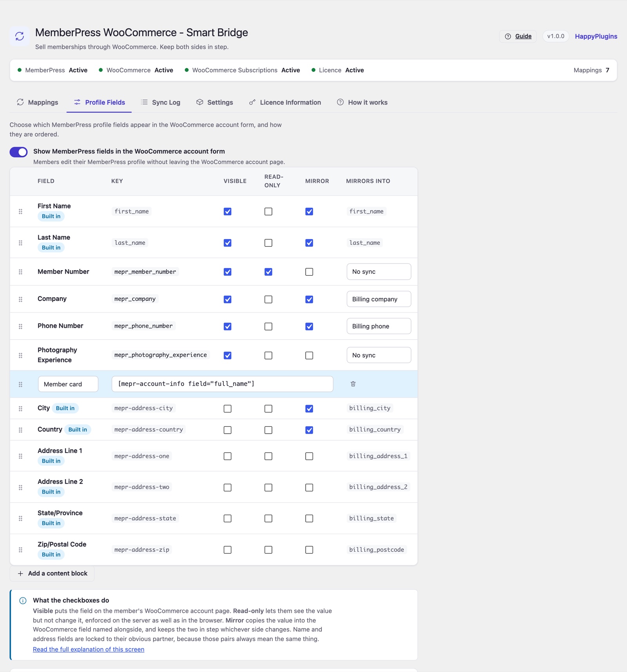Screen dimensions: 627x672
Task: Switch to the Mappings tab
Action: click(x=38, y=102)
